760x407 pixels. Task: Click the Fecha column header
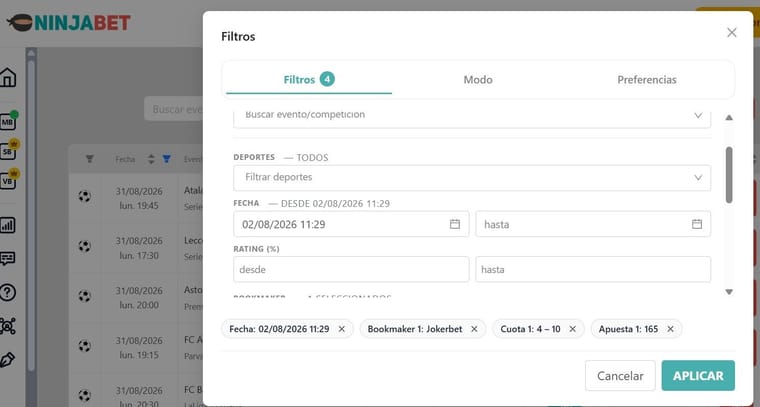pyautogui.click(x=125, y=159)
